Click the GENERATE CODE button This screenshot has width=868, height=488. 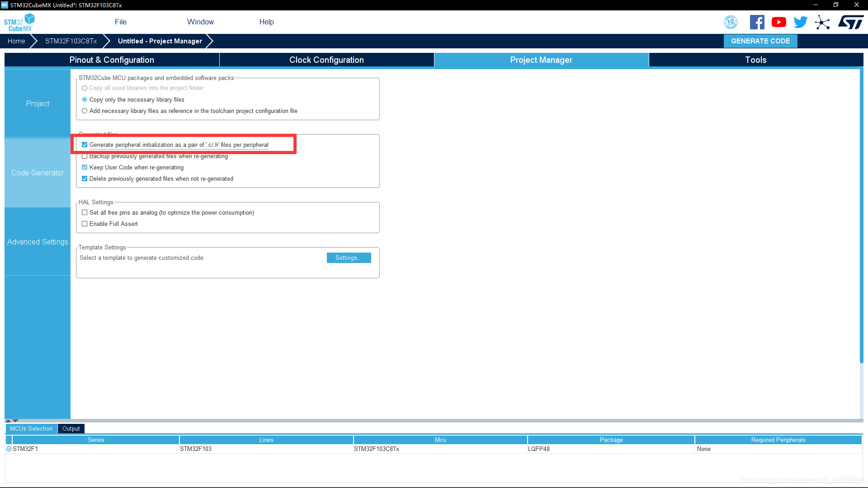coord(761,41)
